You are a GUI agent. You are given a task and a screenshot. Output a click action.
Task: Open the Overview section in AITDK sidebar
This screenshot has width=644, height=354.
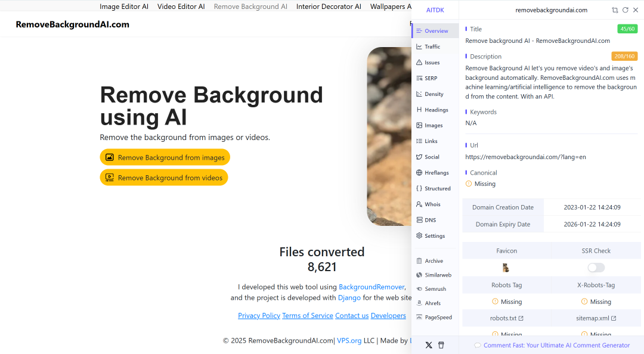pos(435,31)
